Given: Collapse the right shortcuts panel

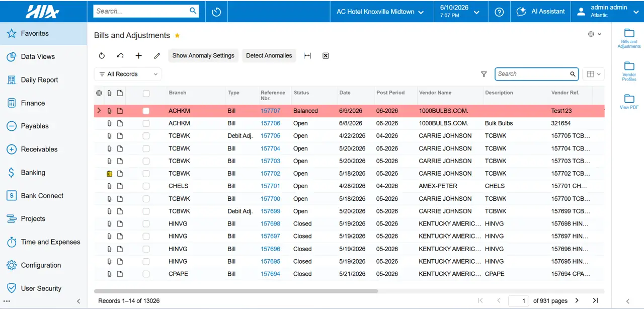Looking at the screenshot, I should pyautogui.click(x=628, y=301).
